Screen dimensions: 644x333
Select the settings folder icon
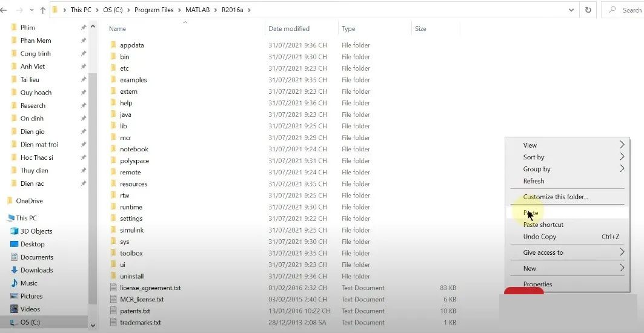[113, 219]
